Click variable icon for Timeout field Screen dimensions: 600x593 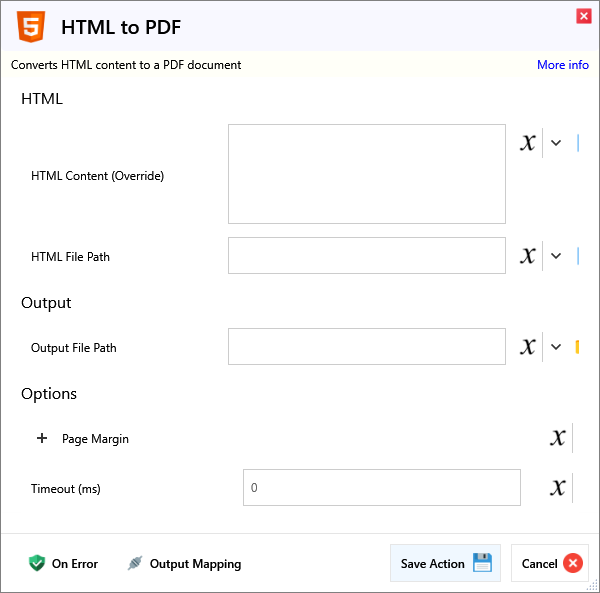click(x=558, y=488)
